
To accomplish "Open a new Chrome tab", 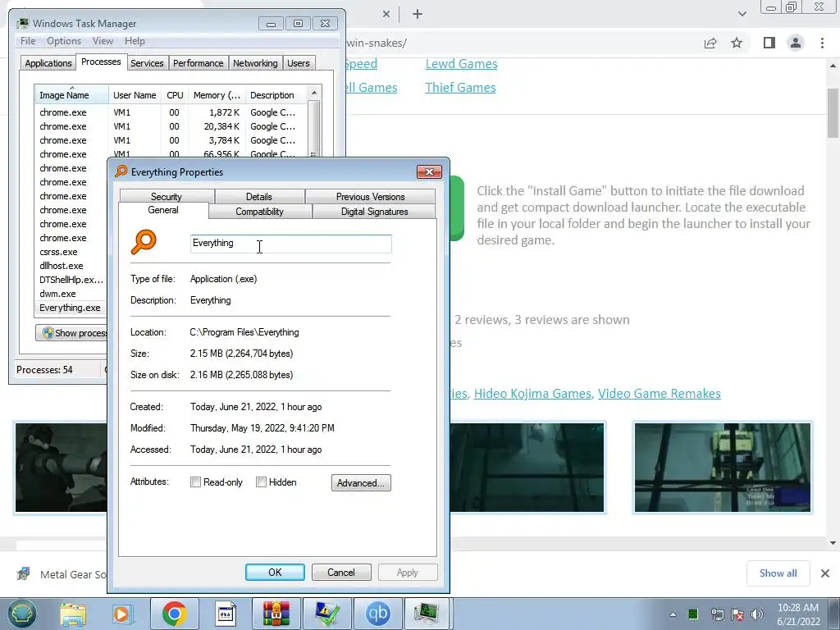I will pos(418,15).
